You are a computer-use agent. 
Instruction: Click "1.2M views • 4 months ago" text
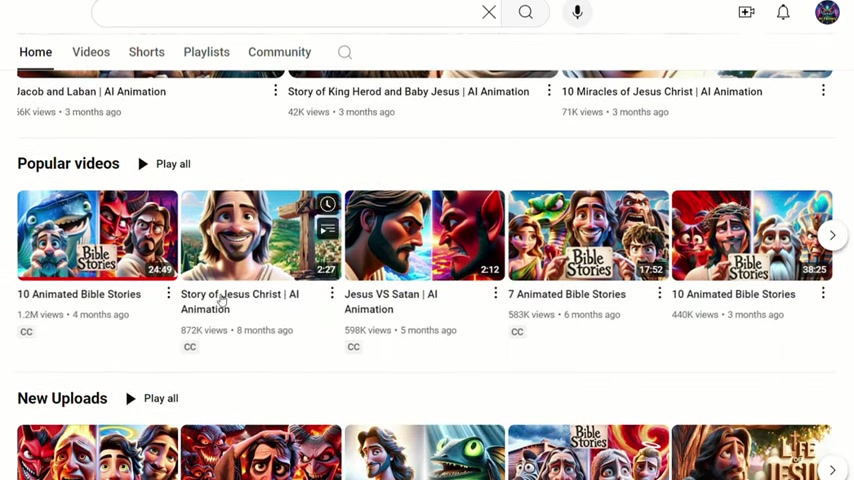pos(73,315)
